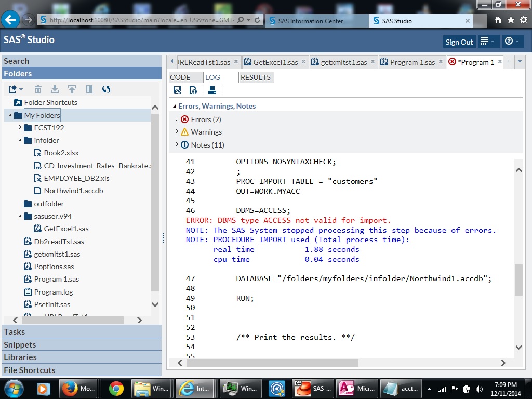Collapse the infolder folder
532x399 pixels.
pos(20,140)
